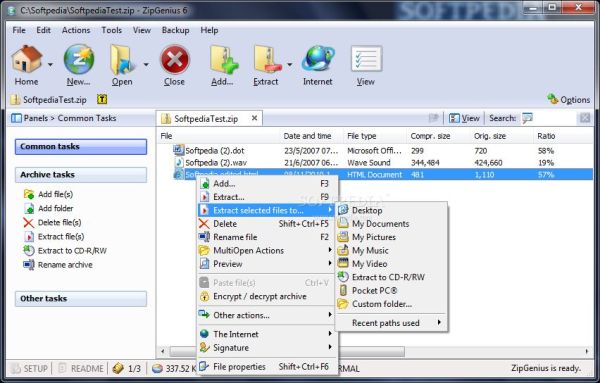This screenshot has height=383, width=600.
Task: Choose Rename file in context menu
Action: pyautogui.click(x=266, y=237)
